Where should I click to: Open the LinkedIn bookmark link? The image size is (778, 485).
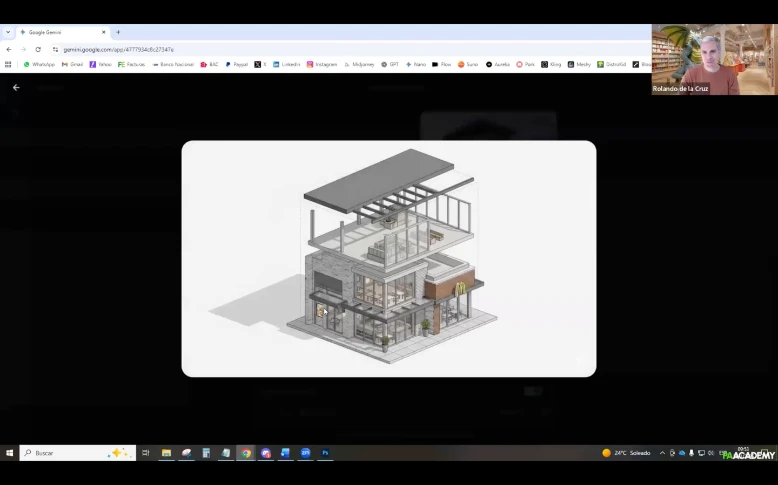point(286,64)
